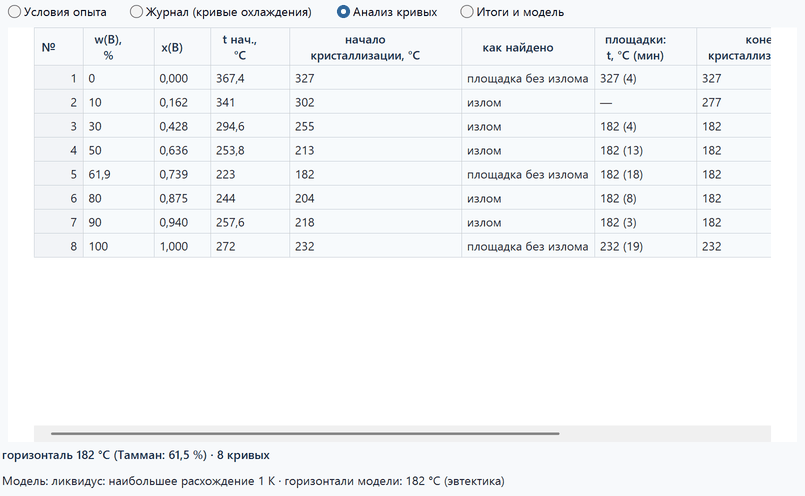
Task: Click the starting temperature cell 244
Action: point(250,198)
